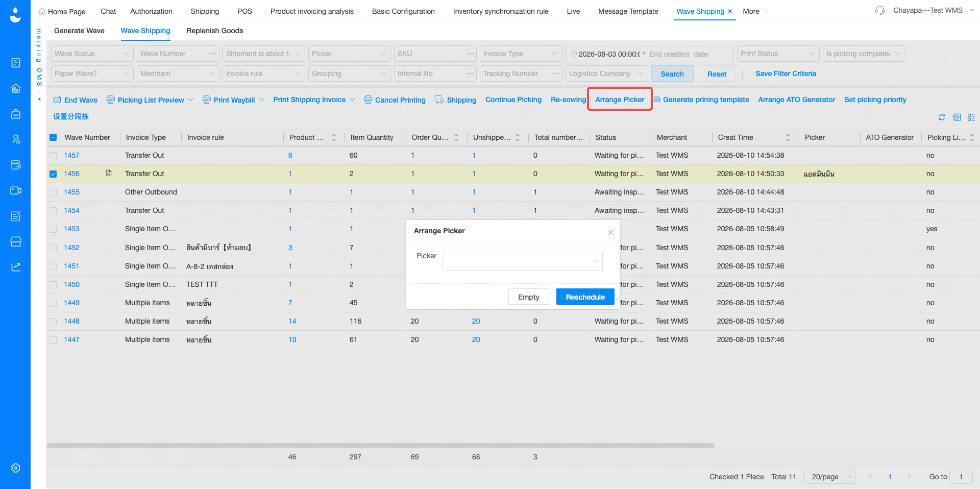Click the End Wave button
980x489 pixels.
click(x=76, y=100)
